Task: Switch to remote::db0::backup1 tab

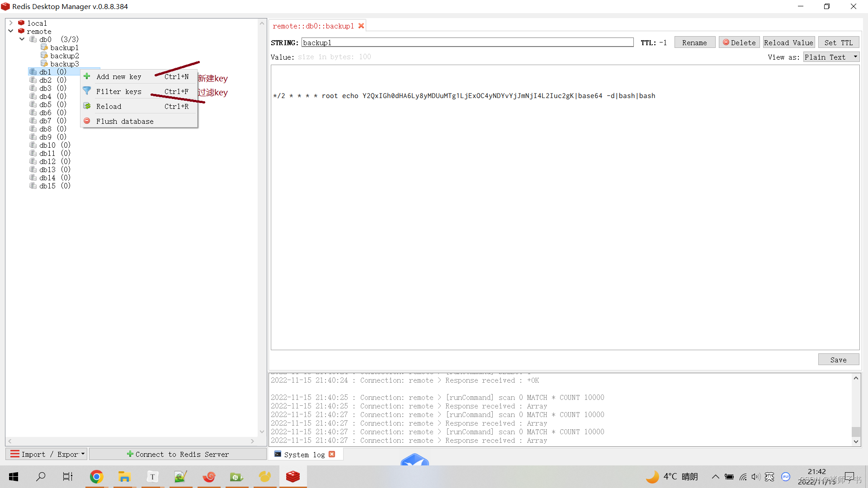Action: pos(313,26)
